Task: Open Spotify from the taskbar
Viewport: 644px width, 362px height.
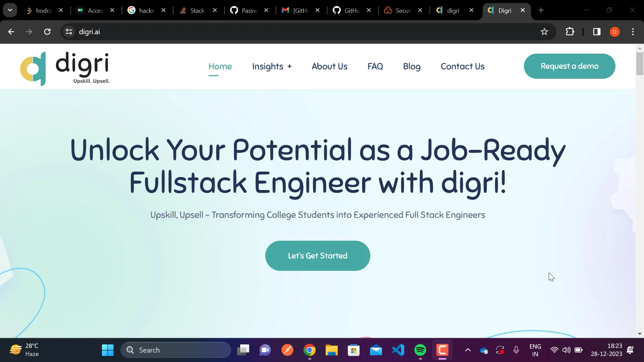Action: 420,350
